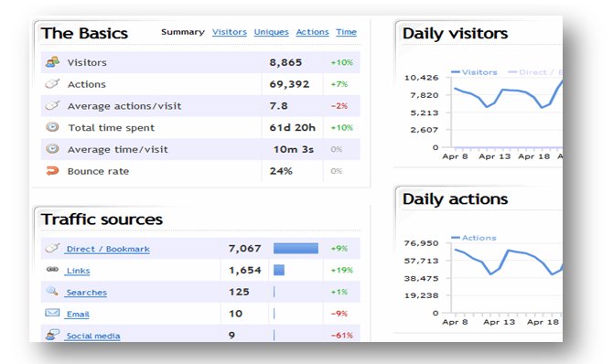Open the Links traffic source
Image resolution: width=613 pixels, height=364 pixels.
pyautogui.click(x=78, y=271)
